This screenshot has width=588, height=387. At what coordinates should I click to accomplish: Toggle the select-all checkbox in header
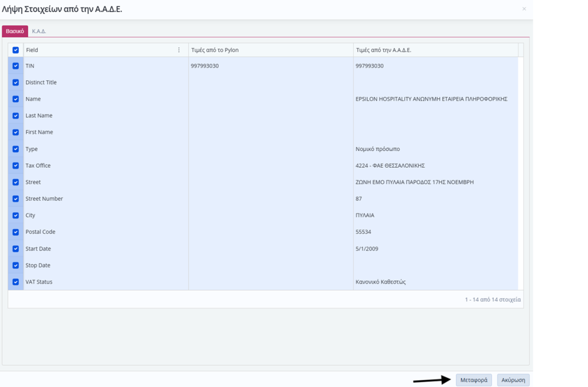(x=16, y=50)
